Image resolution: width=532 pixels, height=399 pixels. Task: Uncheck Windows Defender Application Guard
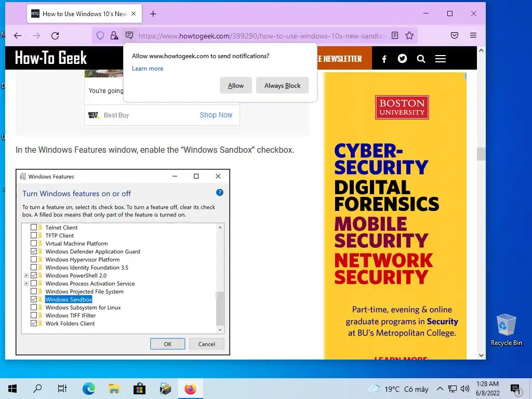34,251
